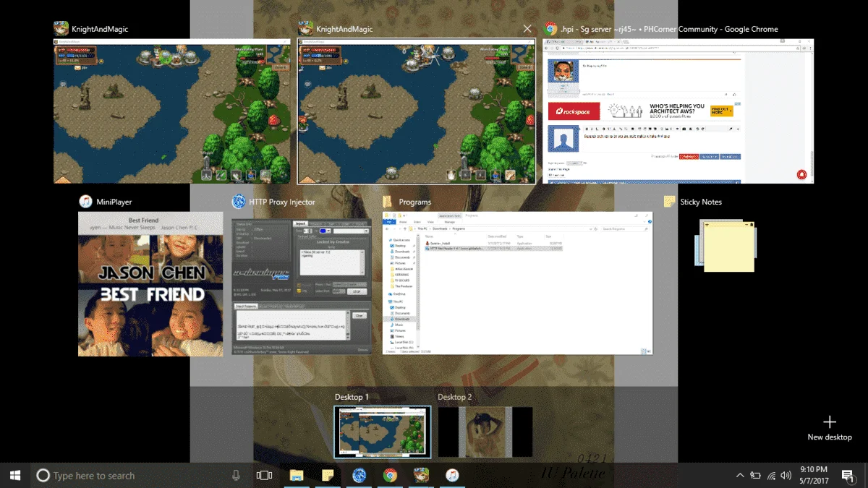Click the note icon beside Sticky Notes title

(670, 202)
